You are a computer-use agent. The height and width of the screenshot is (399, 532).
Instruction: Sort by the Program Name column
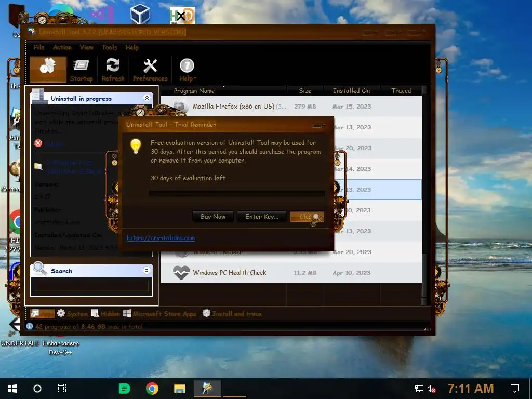(x=224, y=90)
